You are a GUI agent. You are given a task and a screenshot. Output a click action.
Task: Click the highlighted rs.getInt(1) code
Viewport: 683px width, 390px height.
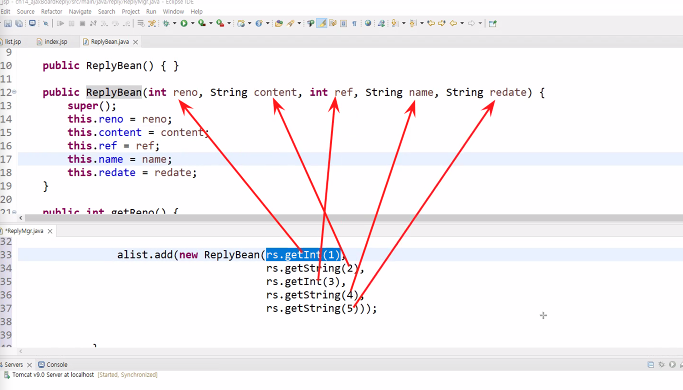click(303, 254)
